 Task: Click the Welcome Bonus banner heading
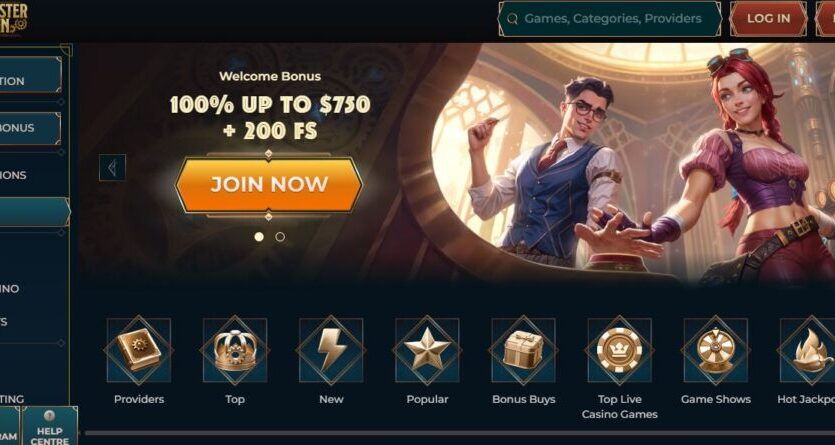[270, 76]
